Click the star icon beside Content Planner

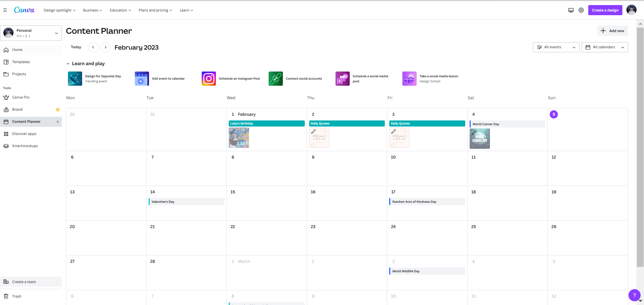(x=58, y=122)
